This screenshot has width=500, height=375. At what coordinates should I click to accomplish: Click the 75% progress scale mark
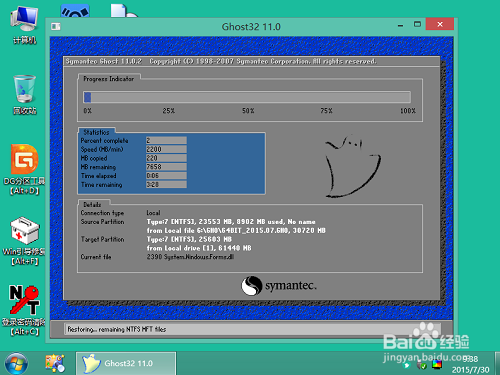(x=326, y=111)
